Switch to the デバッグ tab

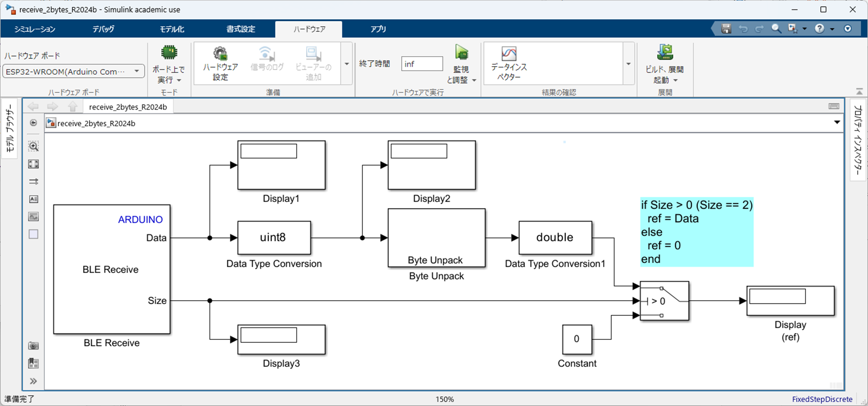point(103,29)
